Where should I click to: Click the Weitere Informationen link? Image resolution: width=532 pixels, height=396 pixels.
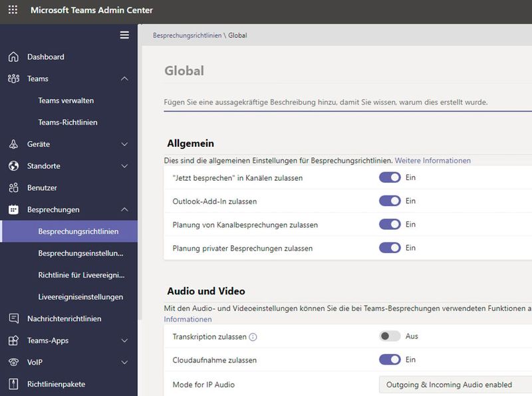point(433,160)
